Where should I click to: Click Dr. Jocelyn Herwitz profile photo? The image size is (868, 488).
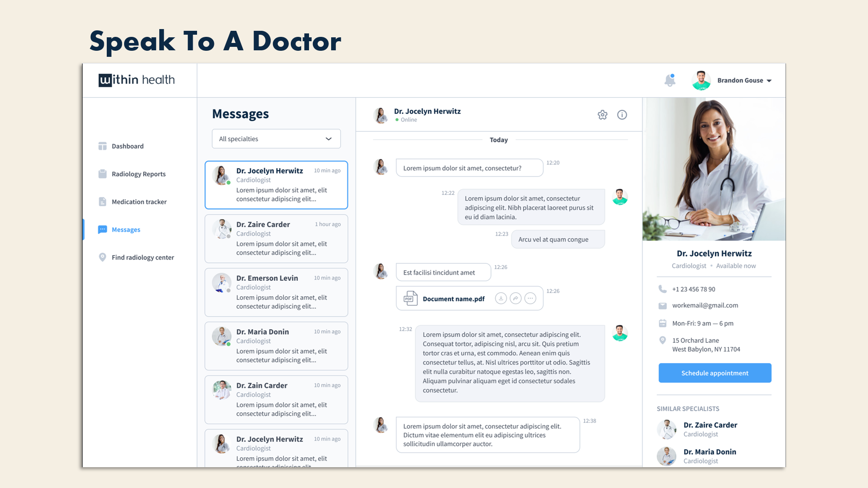pos(713,169)
